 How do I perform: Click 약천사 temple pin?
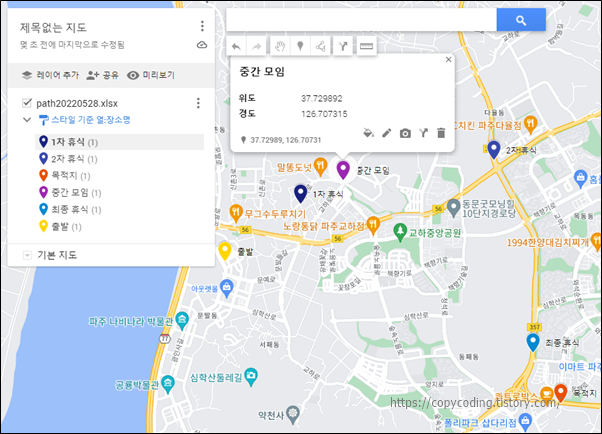(x=293, y=415)
